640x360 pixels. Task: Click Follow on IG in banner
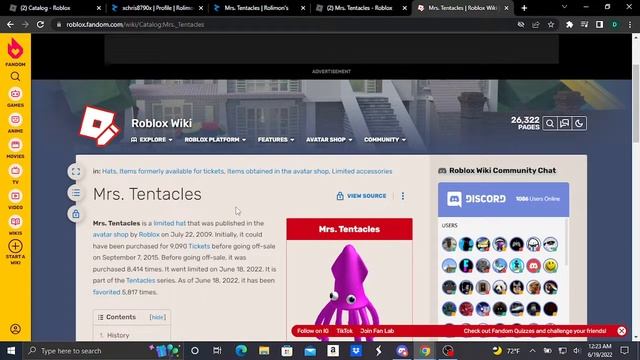coord(313,331)
